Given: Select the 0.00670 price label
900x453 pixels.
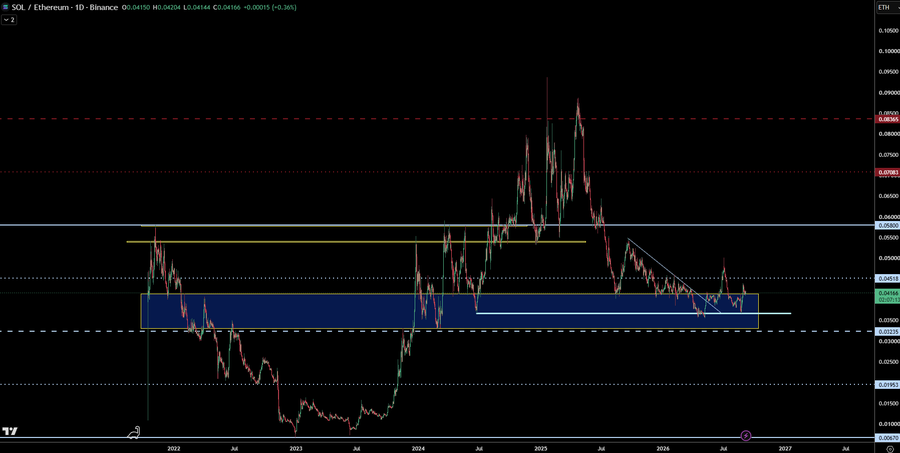Looking at the screenshot, I should point(887,437).
